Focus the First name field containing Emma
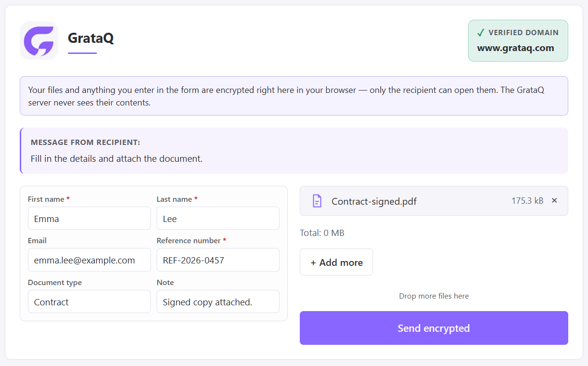This screenshot has height=366, width=588. pos(89,218)
